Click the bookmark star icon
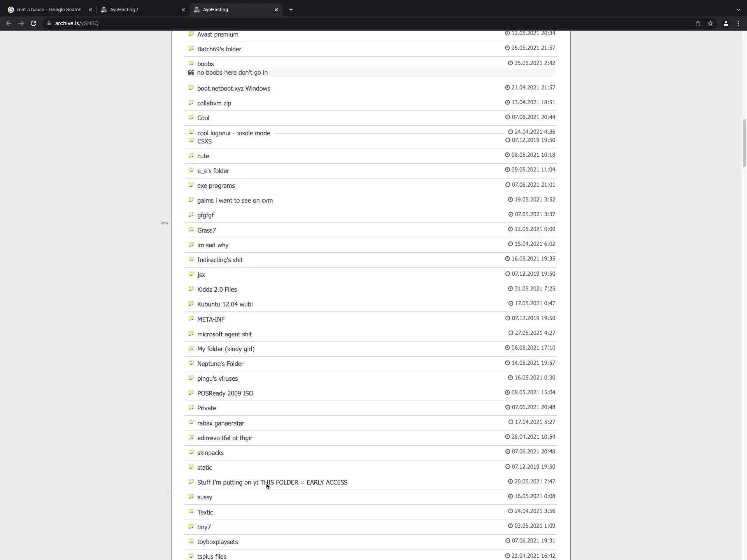 click(x=710, y=23)
